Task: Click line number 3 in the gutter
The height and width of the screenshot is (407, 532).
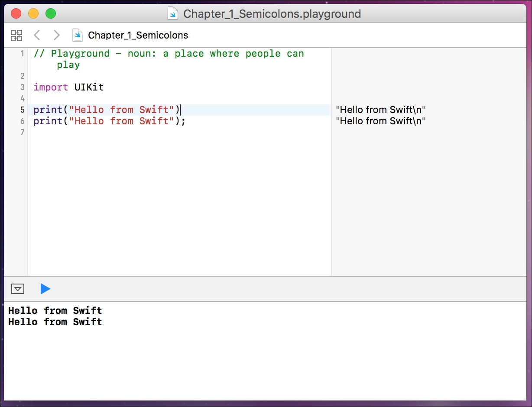Action: coord(22,87)
